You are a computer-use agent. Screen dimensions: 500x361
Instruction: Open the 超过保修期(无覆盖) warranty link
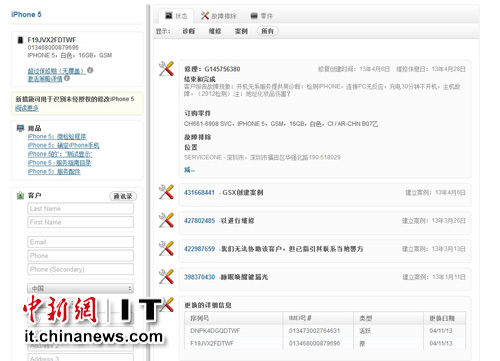tap(56, 71)
